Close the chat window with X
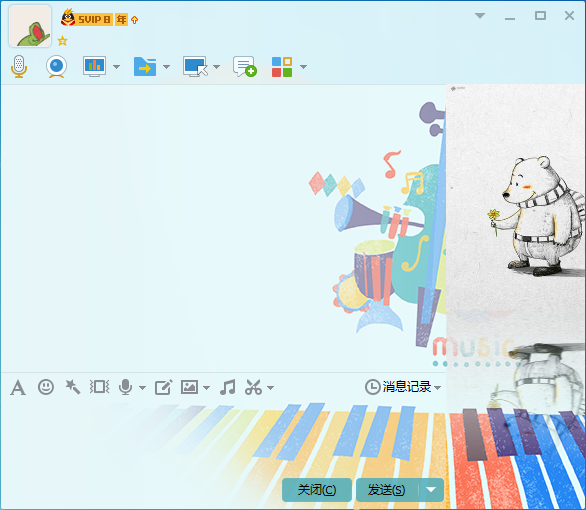Viewport: 586px width, 510px height. (x=569, y=16)
